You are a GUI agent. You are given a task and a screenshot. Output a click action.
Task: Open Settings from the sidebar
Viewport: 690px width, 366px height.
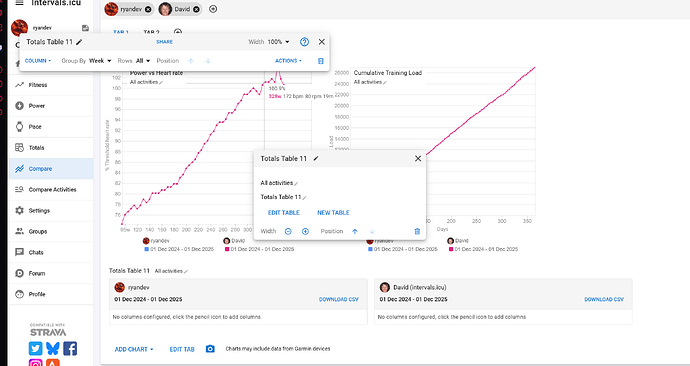click(x=51, y=210)
